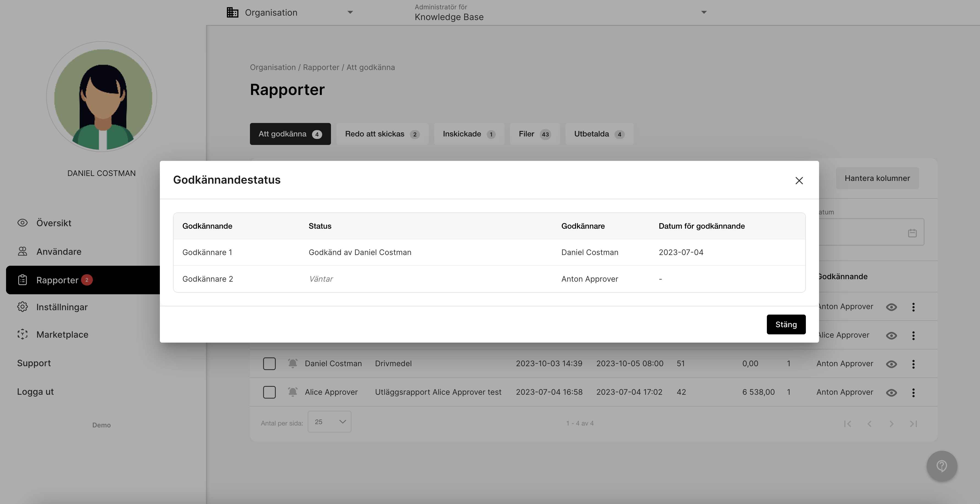This screenshot has width=980, height=504.
Task: Open Översikt in the sidebar
Action: coord(54,223)
